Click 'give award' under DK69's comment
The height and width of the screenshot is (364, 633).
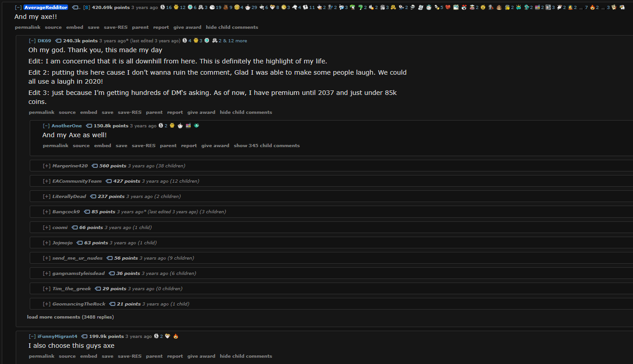(201, 113)
